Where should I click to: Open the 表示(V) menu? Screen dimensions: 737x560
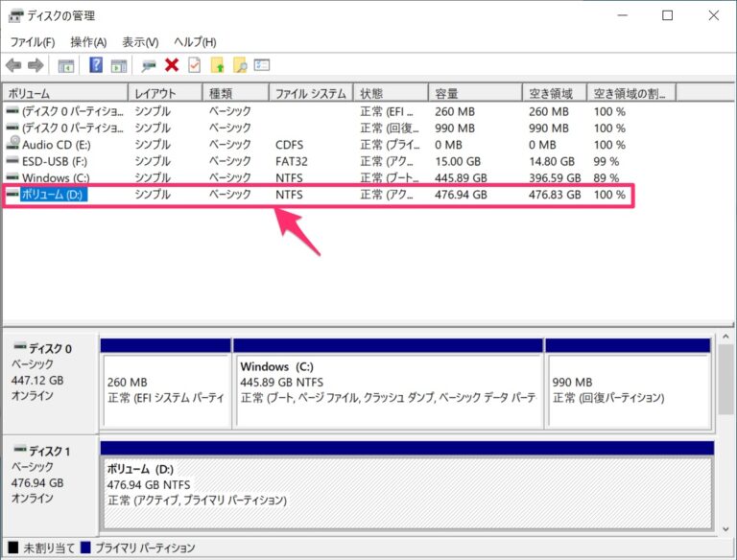pos(140,42)
